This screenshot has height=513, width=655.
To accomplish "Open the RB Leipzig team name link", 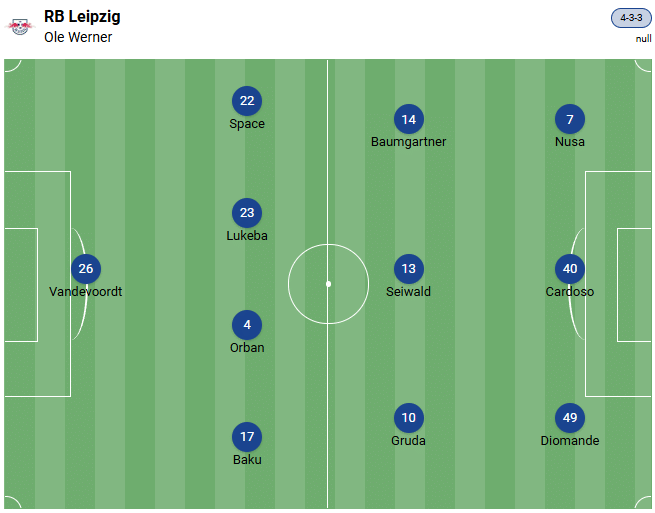I will [82, 17].
